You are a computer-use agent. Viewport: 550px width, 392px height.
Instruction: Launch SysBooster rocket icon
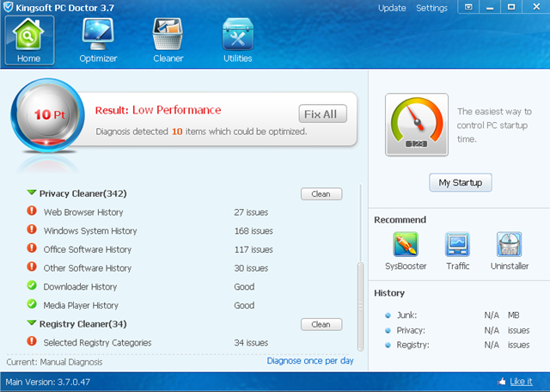pyautogui.click(x=406, y=244)
